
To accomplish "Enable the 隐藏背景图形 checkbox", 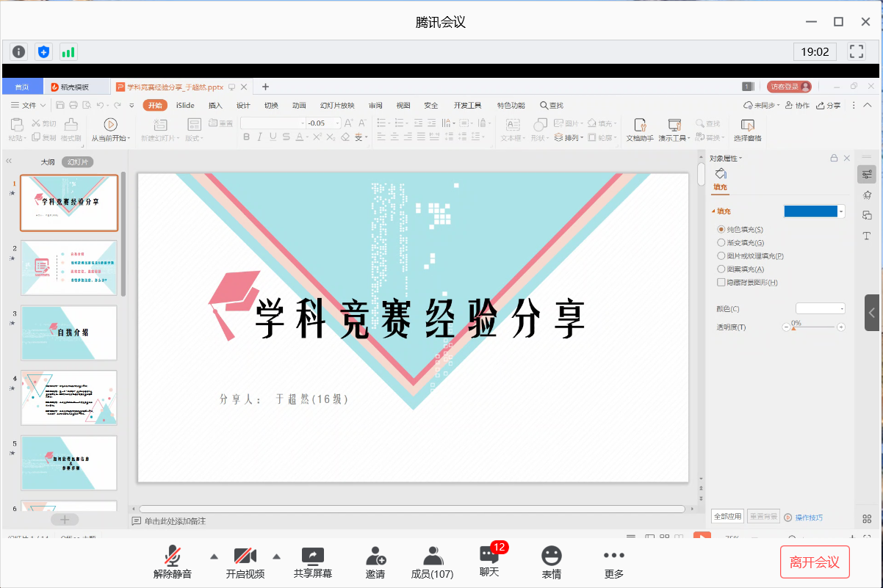I will [x=723, y=282].
